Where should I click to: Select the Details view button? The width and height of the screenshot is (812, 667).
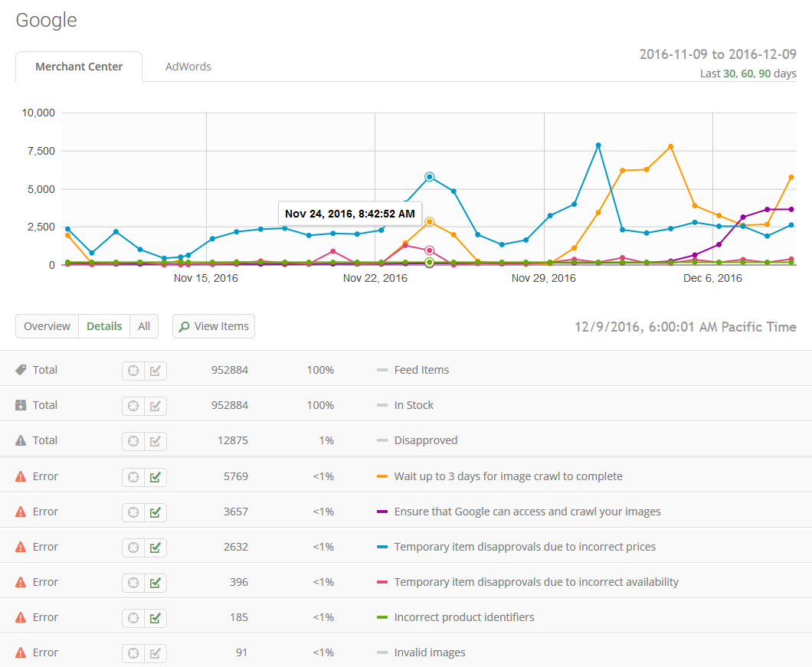click(104, 326)
